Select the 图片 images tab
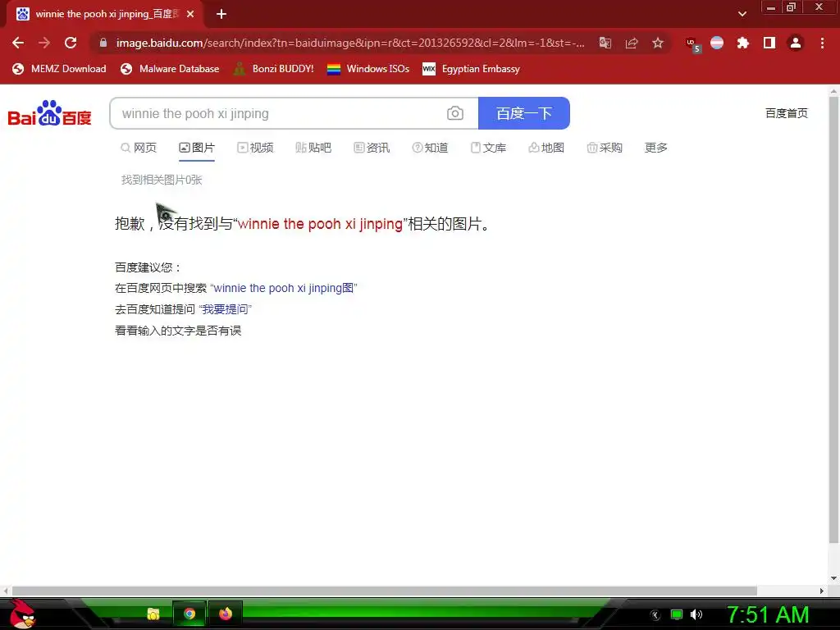Image resolution: width=840 pixels, height=630 pixels. pos(197,148)
